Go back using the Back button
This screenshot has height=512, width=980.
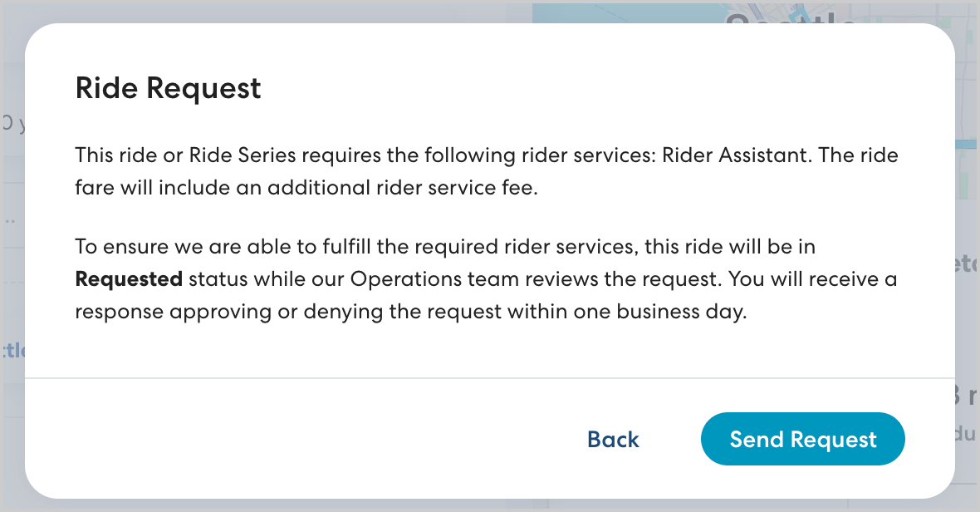[613, 439]
